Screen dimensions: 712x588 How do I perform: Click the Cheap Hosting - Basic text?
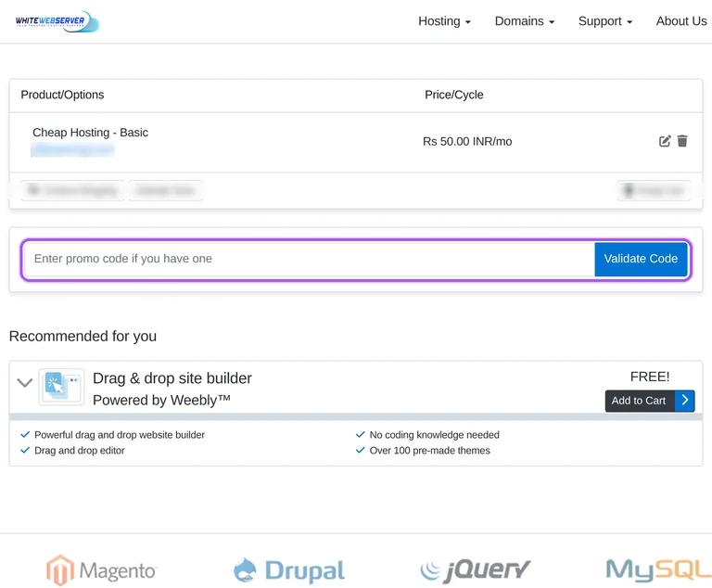coord(90,133)
